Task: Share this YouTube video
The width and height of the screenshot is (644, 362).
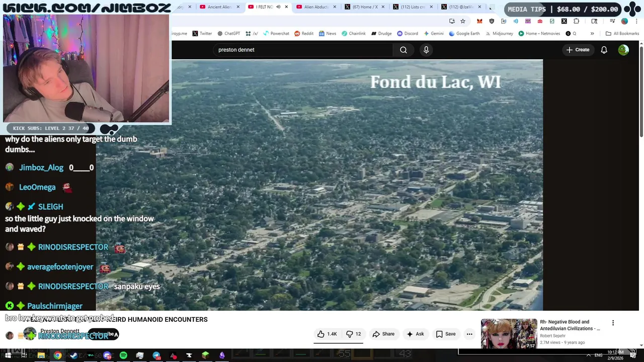Action: 383,334
